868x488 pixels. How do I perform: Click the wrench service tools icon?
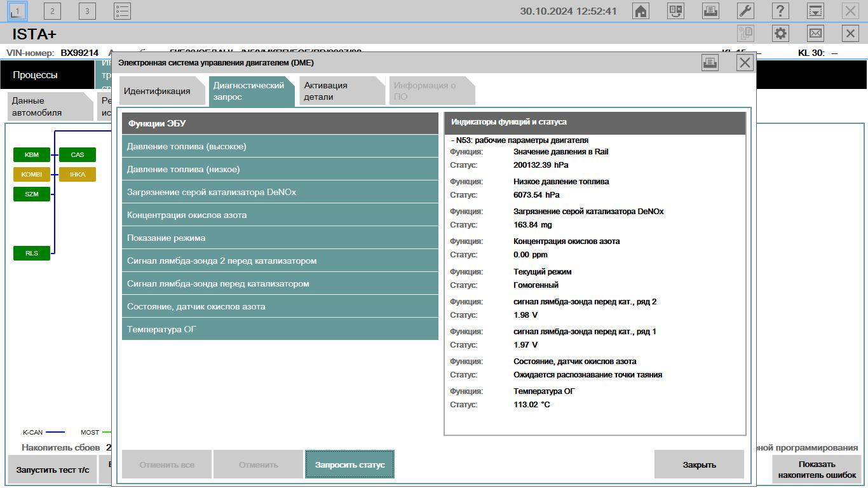[745, 11]
